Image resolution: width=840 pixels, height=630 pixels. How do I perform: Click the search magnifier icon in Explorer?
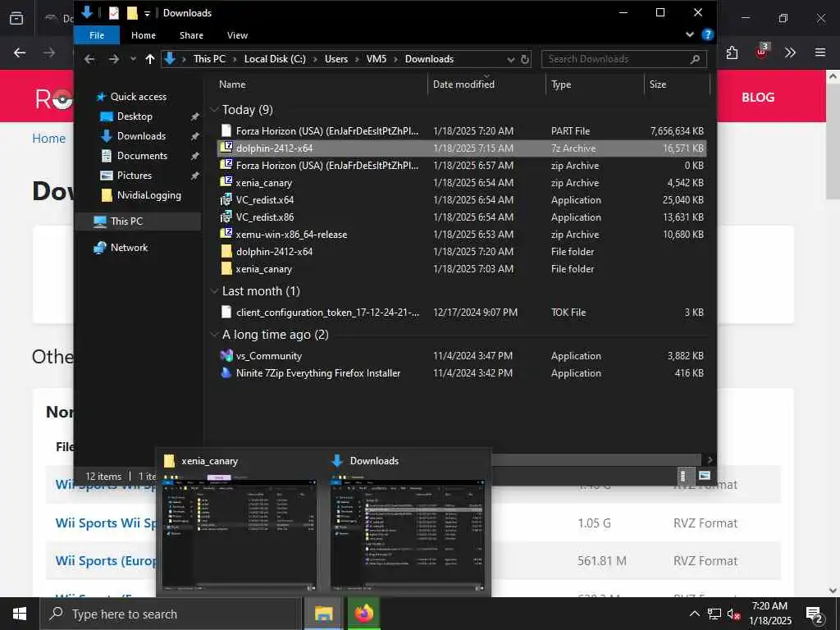point(695,59)
